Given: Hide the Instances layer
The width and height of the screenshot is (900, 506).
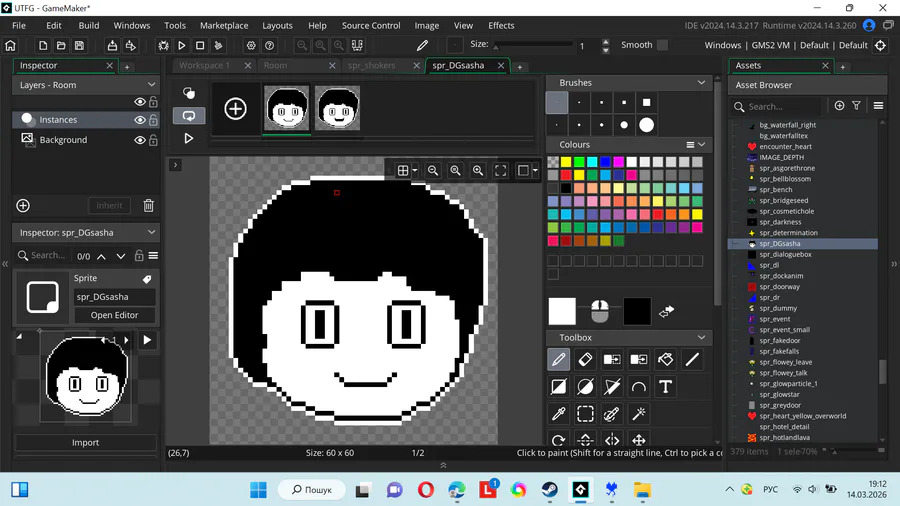Looking at the screenshot, I should point(139,120).
